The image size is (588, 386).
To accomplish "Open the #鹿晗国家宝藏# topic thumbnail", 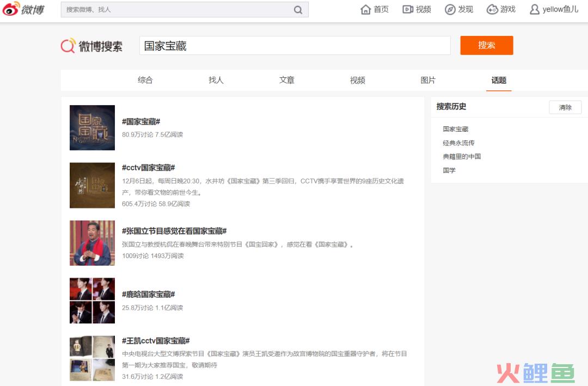I will [x=92, y=301].
